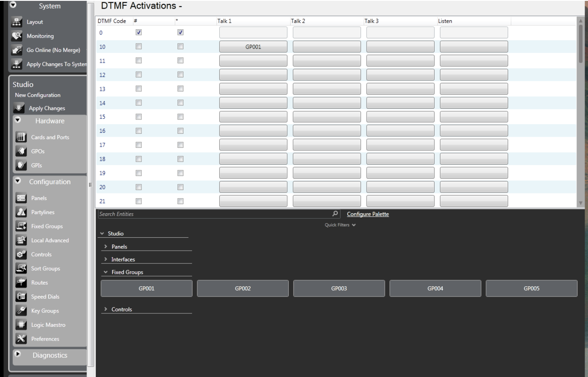Check the # checkbox for DTMF code 15
Image resolution: width=588 pixels, height=377 pixels.
coord(139,116)
